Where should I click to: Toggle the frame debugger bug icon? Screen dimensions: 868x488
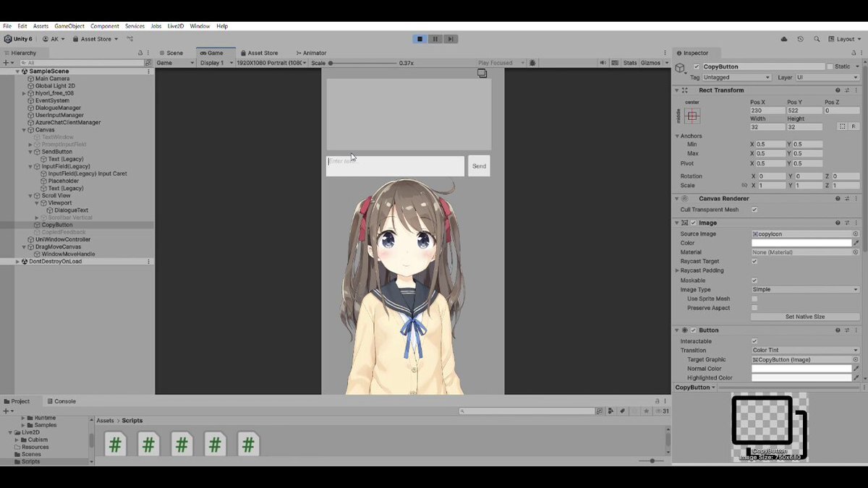tap(532, 63)
